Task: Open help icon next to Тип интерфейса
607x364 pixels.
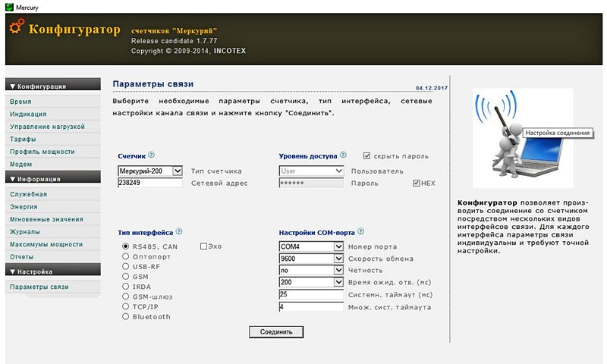Action: [x=179, y=231]
